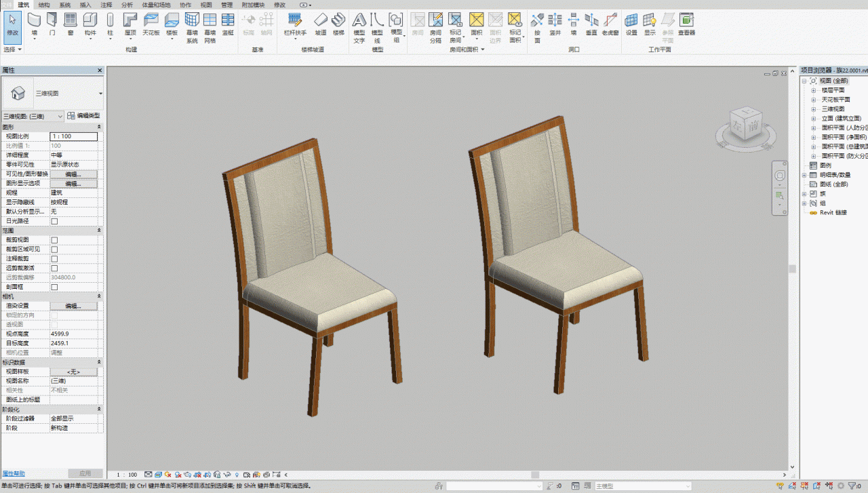The image size is (868, 493).
Task: Click the 模型组 (Model Group) tool
Action: click(396, 28)
